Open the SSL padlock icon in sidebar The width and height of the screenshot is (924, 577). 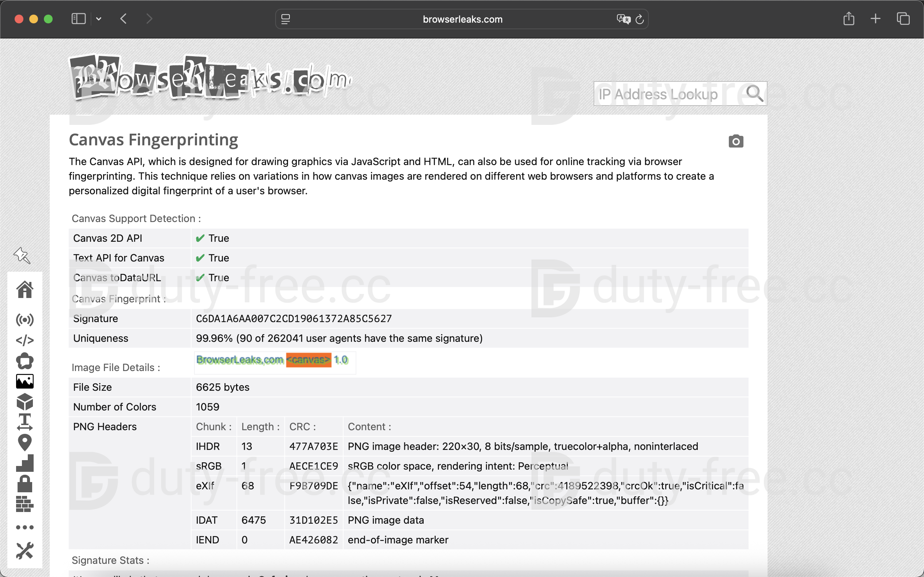pos(25,484)
